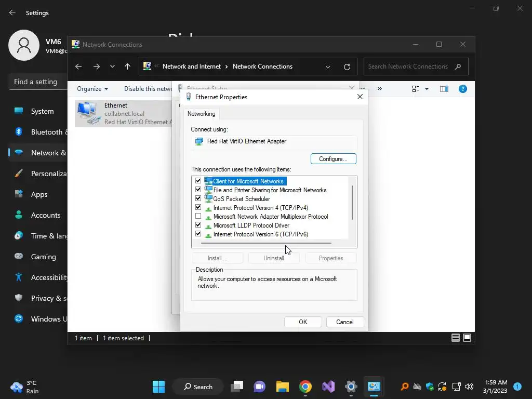Open Bluetooth settings in sidebar
Viewport: 532px width, 399px height.
point(38,132)
